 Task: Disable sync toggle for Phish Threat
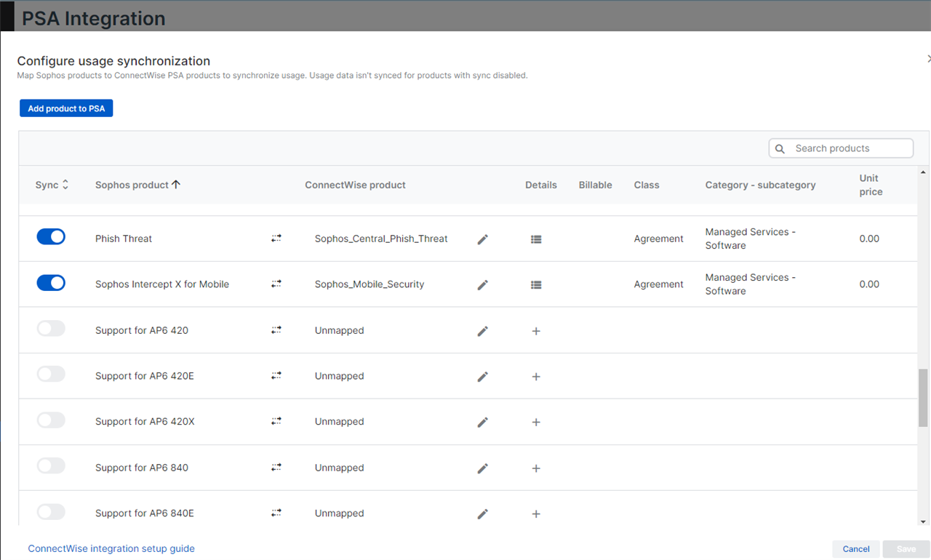point(51,236)
